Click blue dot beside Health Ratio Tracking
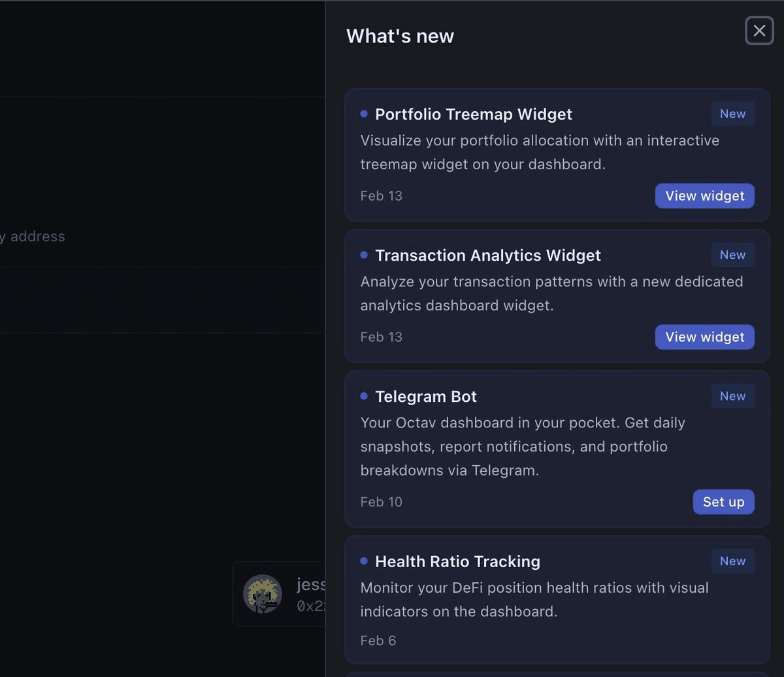Screen dimensions: 784x677 point(364,561)
